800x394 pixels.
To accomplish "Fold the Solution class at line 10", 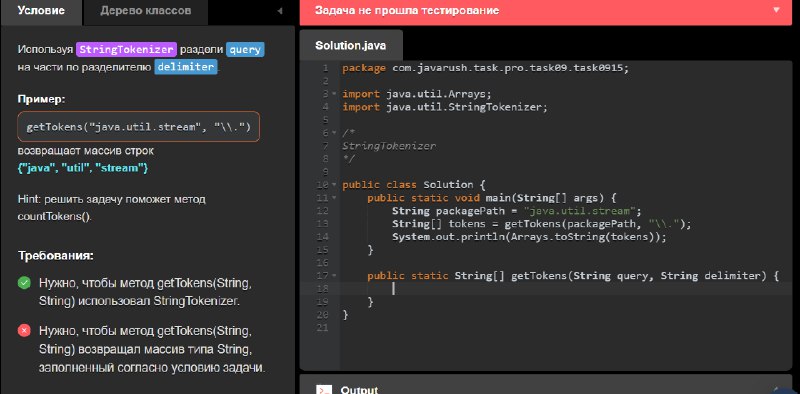I will (334, 185).
